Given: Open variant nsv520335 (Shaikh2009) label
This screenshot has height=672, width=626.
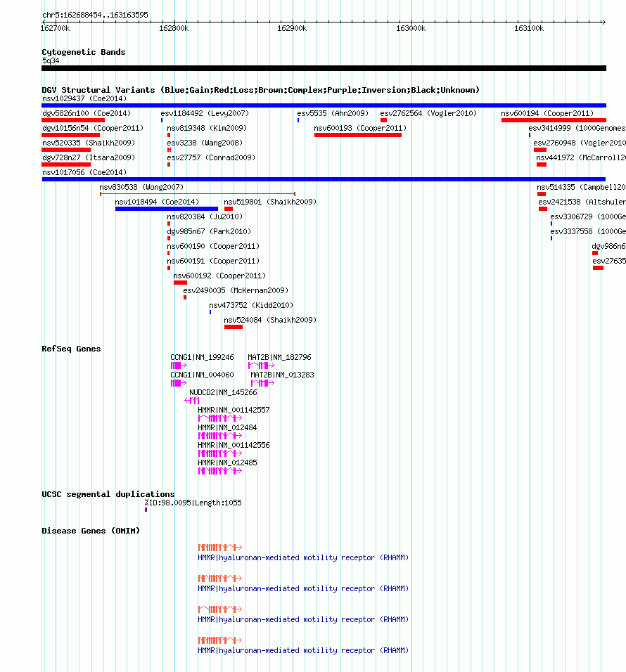Looking at the screenshot, I should pos(89,143).
